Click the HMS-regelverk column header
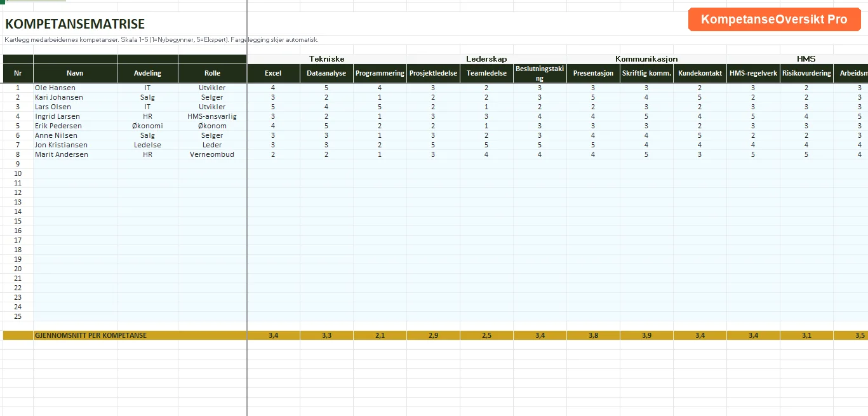 [753, 73]
